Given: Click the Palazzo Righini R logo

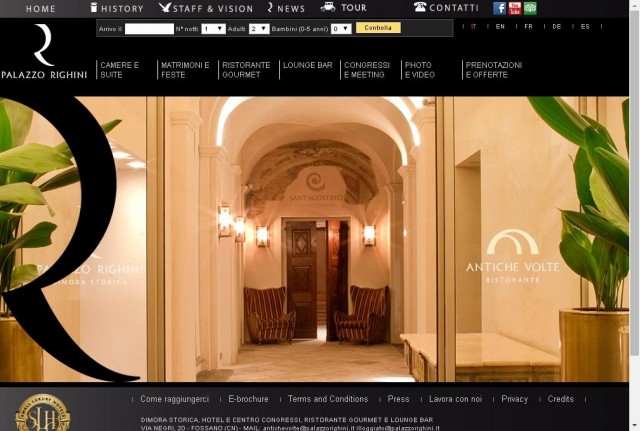Looking at the screenshot, I should click(x=44, y=44).
